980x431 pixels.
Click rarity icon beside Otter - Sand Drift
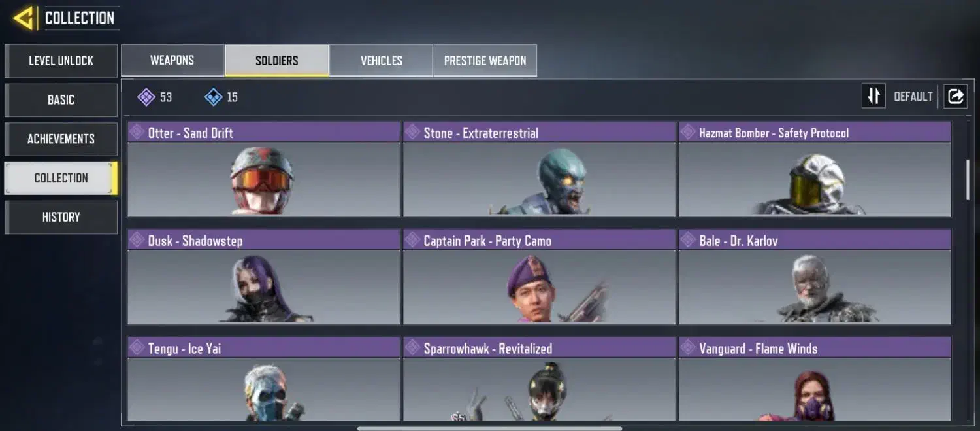pyautogui.click(x=137, y=132)
